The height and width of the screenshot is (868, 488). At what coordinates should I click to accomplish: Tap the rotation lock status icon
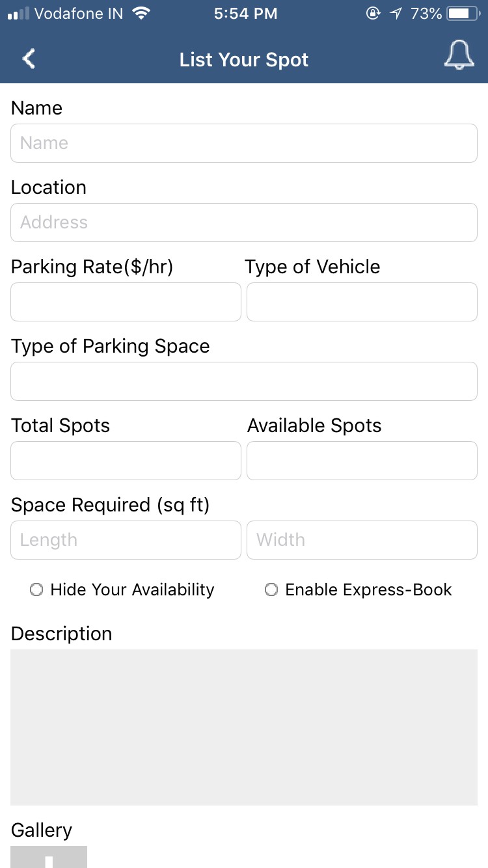(373, 13)
